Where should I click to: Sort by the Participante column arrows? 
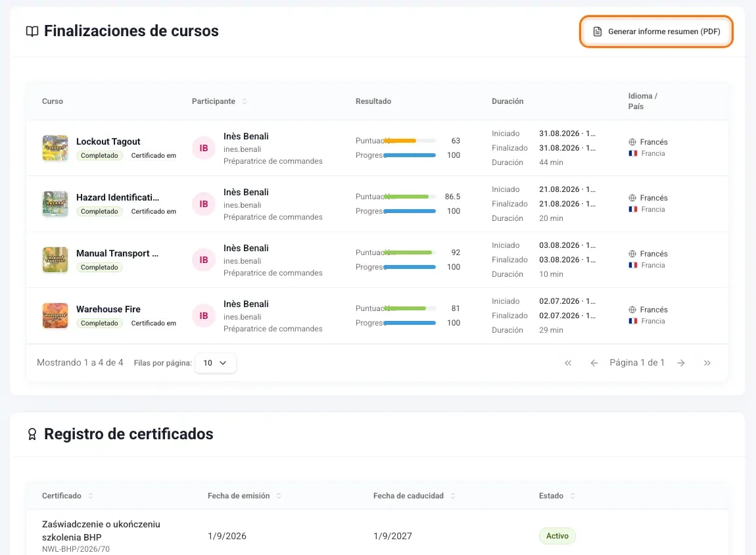coord(245,101)
